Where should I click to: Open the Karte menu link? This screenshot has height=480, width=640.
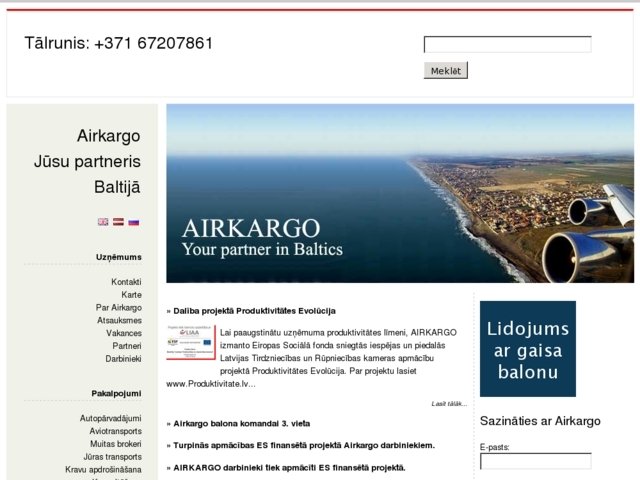[x=131, y=295]
